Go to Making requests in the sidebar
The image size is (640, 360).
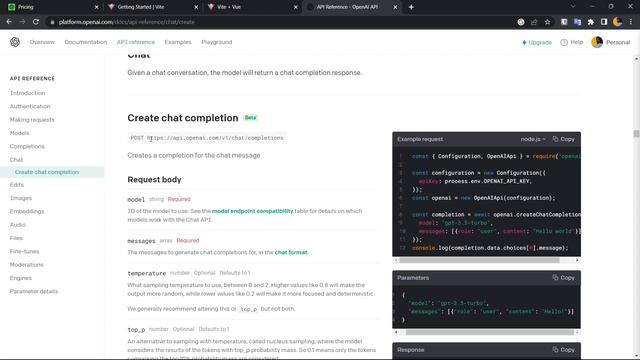click(32, 120)
